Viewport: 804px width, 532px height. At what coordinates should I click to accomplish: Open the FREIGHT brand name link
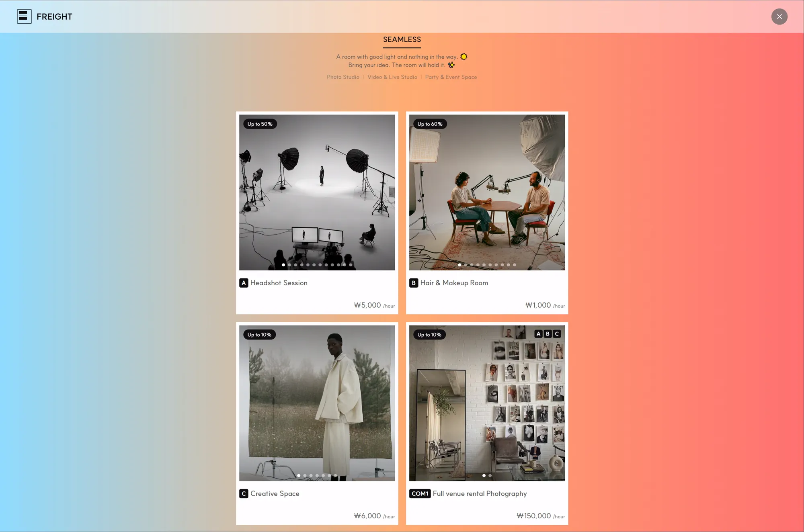coord(54,16)
